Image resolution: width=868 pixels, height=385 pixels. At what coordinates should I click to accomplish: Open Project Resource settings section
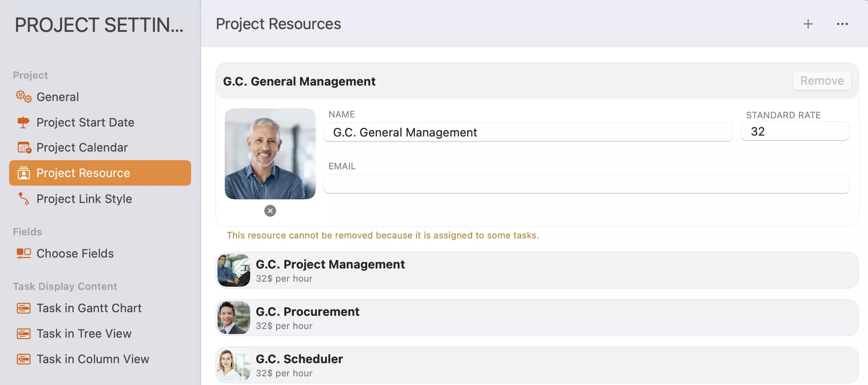click(100, 173)
